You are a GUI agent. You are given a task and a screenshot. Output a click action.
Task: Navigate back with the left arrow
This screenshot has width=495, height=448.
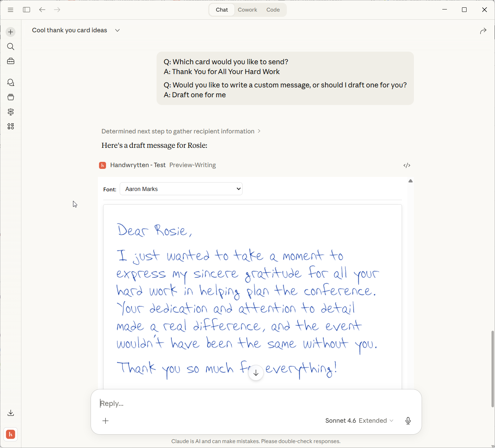click(42, 10)
